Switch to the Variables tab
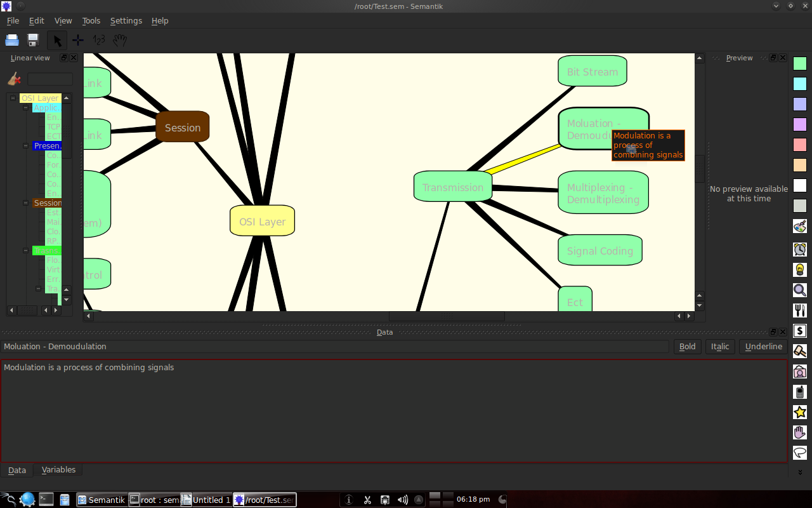The width and height of the screenshot is (812, 508). [x=58, y=470]
